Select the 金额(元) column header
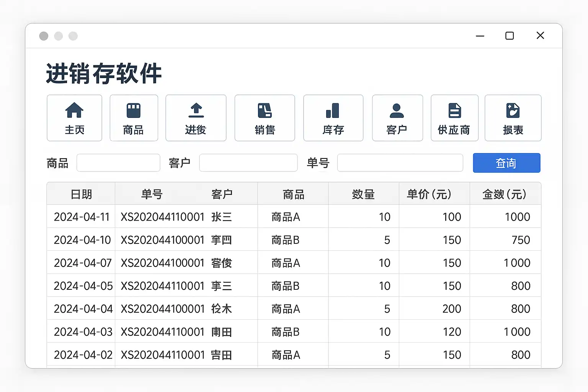Viewport: 588px width, 392px height. click(505, 194)
